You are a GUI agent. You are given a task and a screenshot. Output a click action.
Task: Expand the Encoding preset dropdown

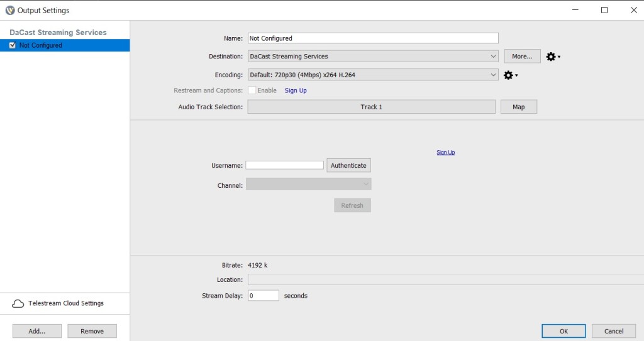click(x=373, y=75)
